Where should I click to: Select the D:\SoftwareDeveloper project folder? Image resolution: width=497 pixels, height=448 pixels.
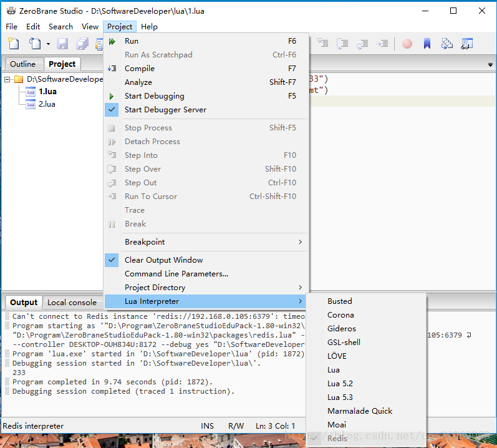pos(65,79)
